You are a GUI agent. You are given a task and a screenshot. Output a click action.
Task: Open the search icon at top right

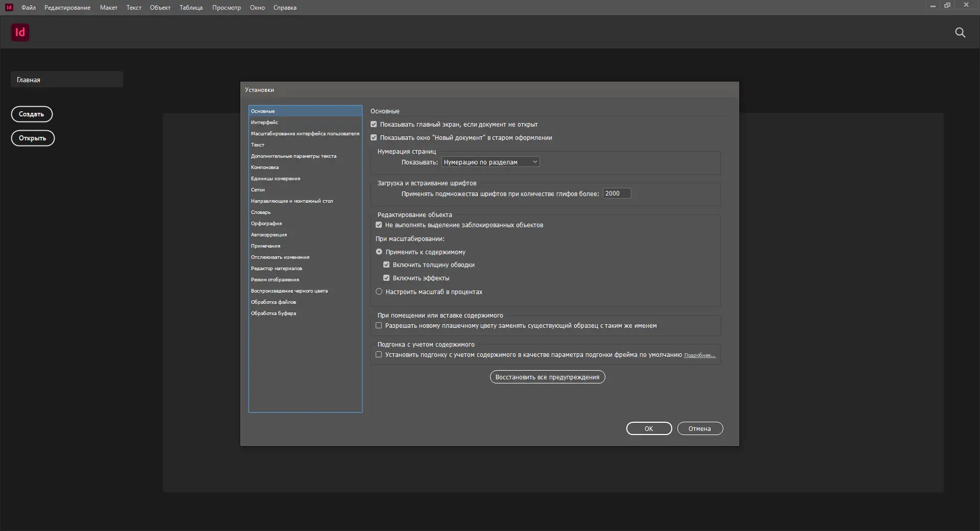pyautogui.click(x=961, y=32)
